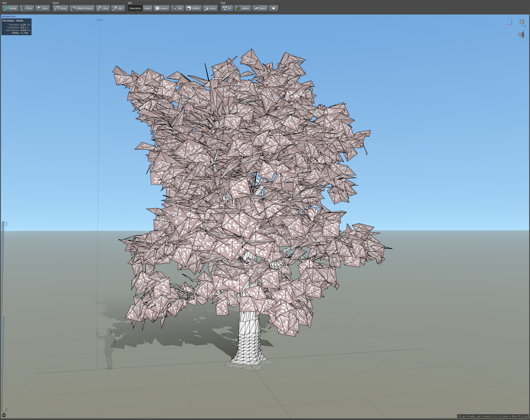Image resolution: width=530 pixels, height=420 pixels.
Task: Click the AO post button
Action: click(x=227, y=8)
